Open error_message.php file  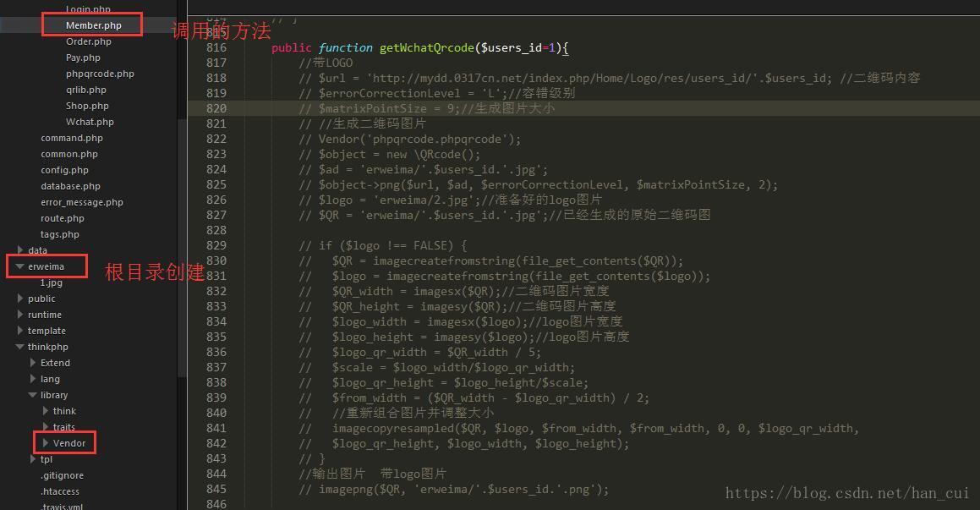(x=82, y=202)
